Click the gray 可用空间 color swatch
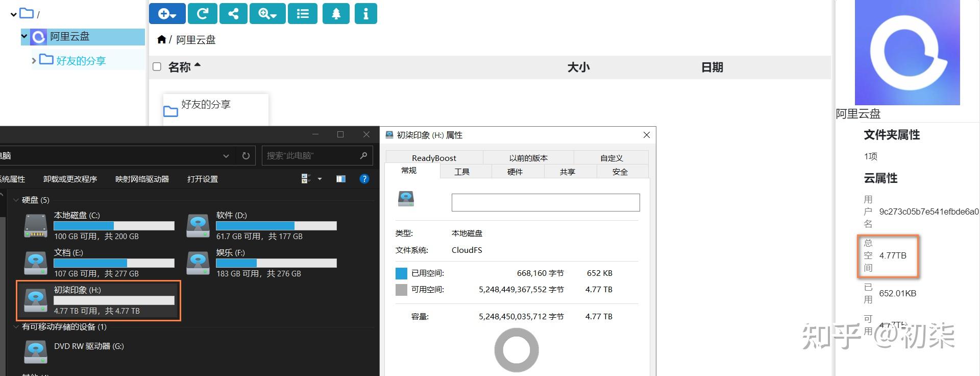Image resolution: width=980 pixels, height=376 pixels. [x=401, y=290]
